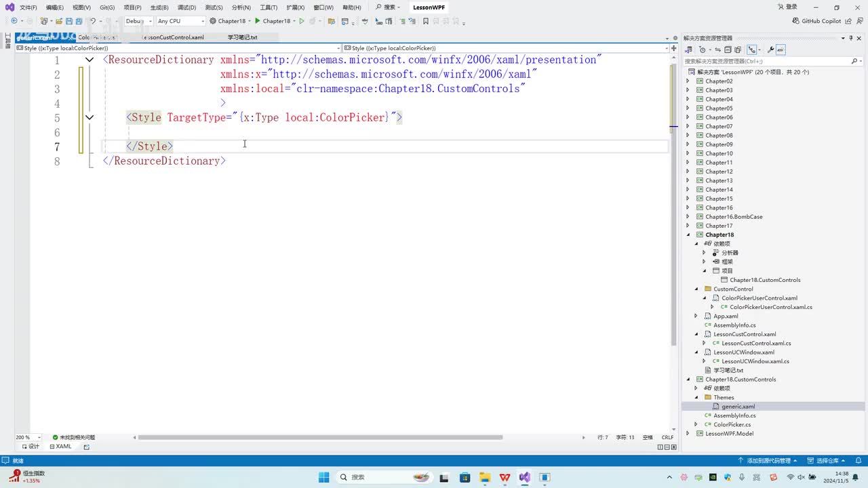
Task: Toggle the nested view button in Solution Explorer
Action: click(x=752, y=49)
